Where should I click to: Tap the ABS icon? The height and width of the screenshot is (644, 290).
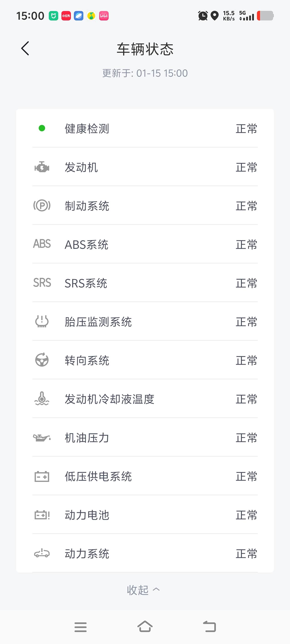(x=42, y=244)
